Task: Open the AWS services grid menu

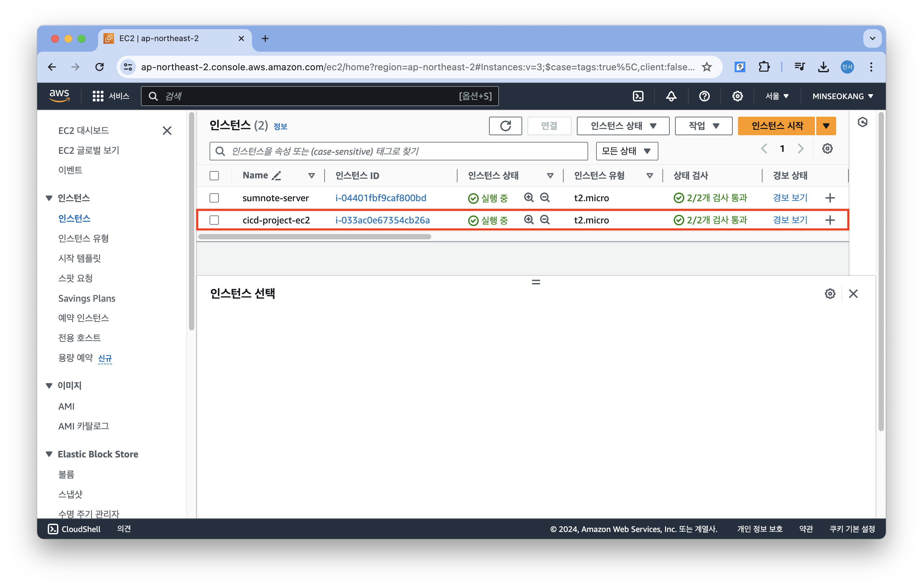Action: click(x=98, y=96)
